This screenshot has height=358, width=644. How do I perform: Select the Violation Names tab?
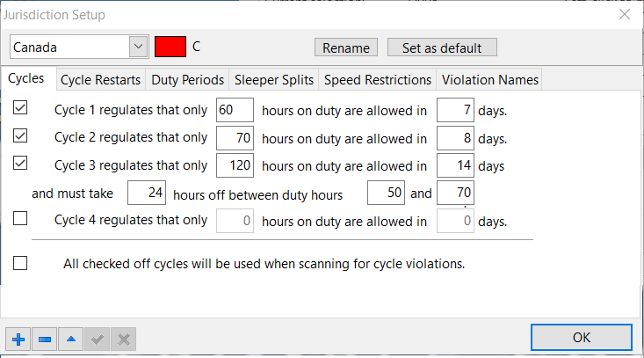tap(490, 80)
